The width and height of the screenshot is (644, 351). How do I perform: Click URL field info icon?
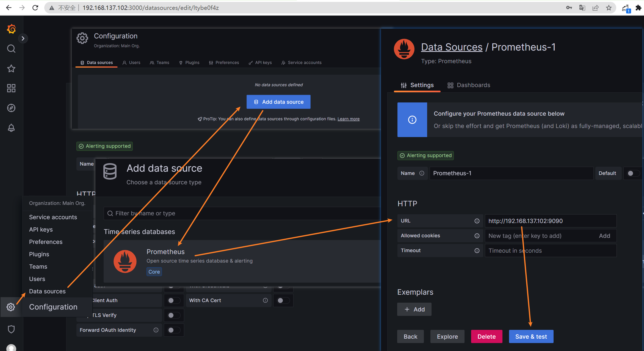point(477,221)
